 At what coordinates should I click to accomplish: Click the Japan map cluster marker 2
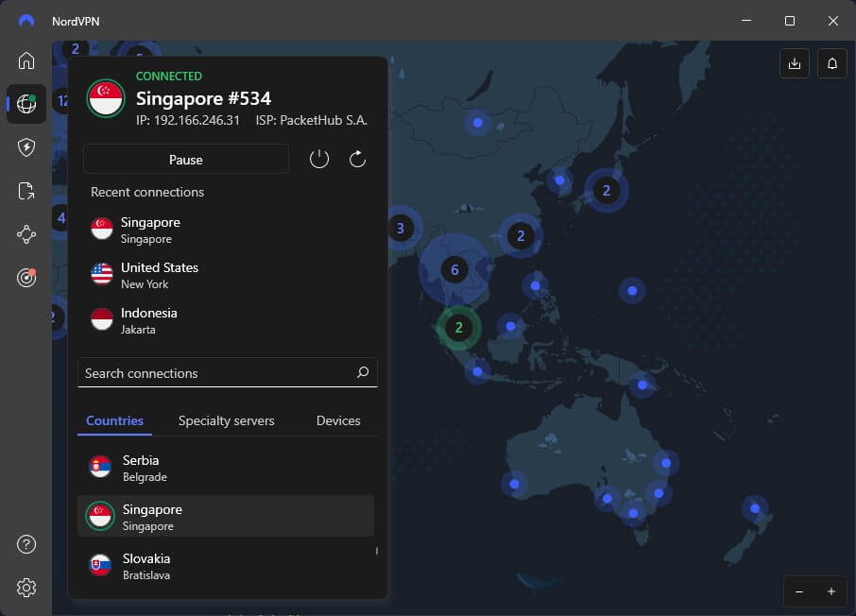click(606, 191)
